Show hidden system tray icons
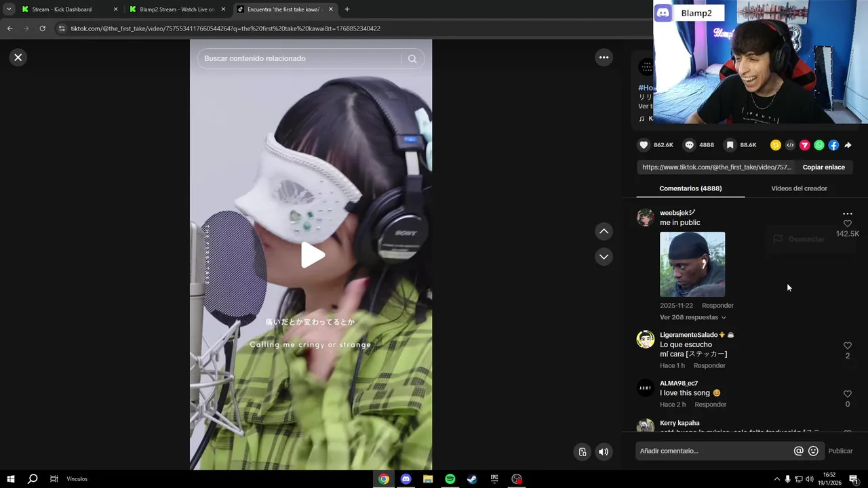The height and width of the screenshot is (488, 868). [x=776, y=479]
